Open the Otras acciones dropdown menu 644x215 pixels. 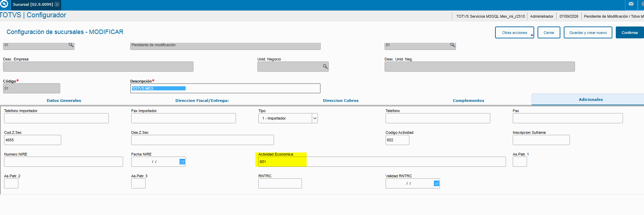(514, 33)
